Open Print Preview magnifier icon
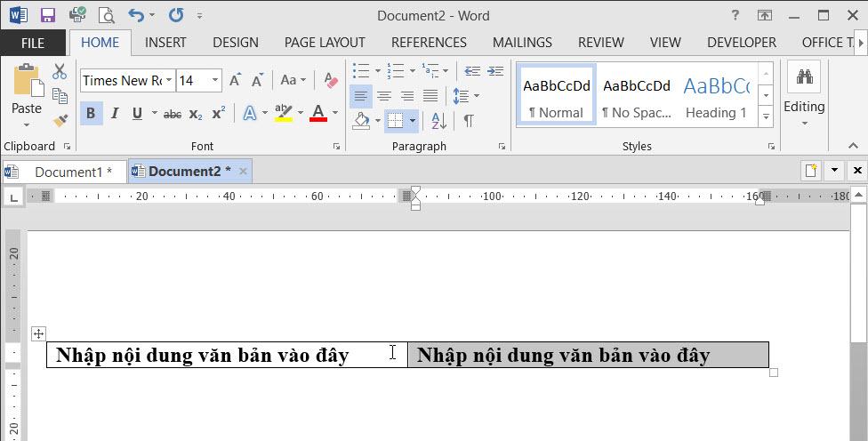Image resolution: width=868 pixels, height=441 pixels. click(106, 15)
